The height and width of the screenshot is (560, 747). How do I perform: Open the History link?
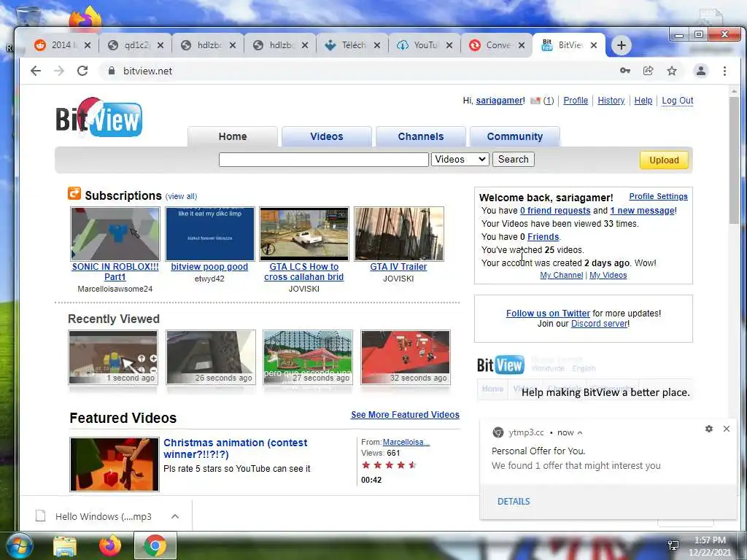point(611,101)
